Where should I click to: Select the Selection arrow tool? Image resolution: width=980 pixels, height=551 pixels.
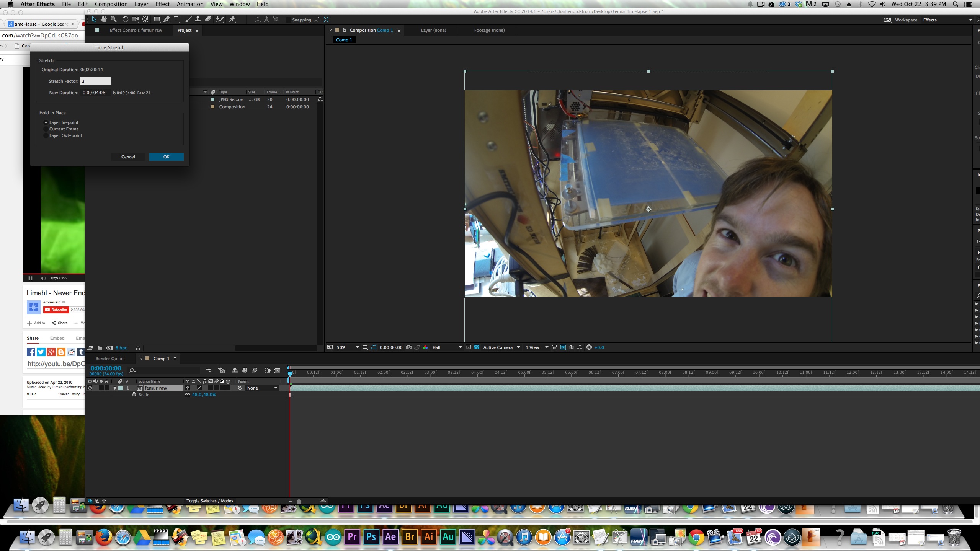click(x=94, y=20)
